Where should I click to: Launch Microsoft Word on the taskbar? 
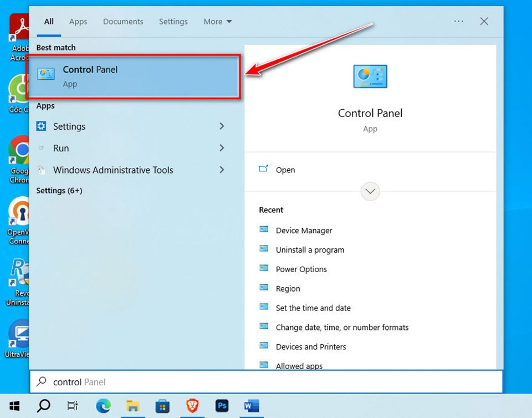point(251,406)
